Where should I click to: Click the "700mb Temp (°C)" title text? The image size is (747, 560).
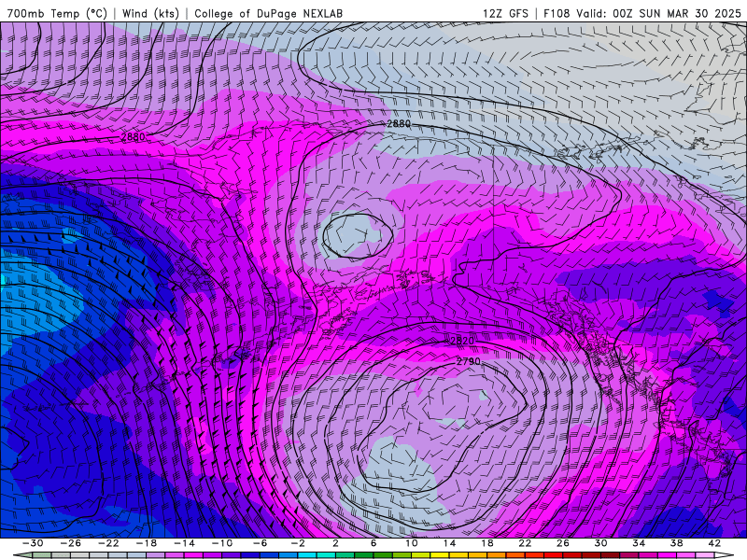(x=57, y=13)
